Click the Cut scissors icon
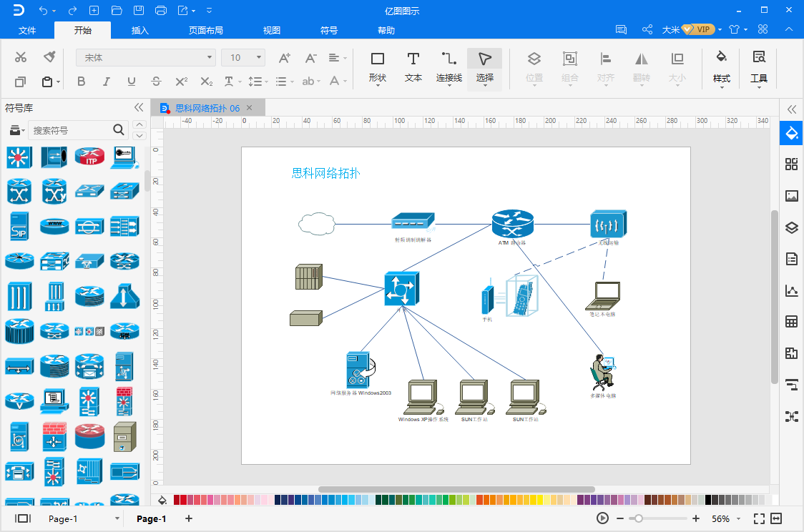Screen dimensions: 804x532 [x=21, y=57]
